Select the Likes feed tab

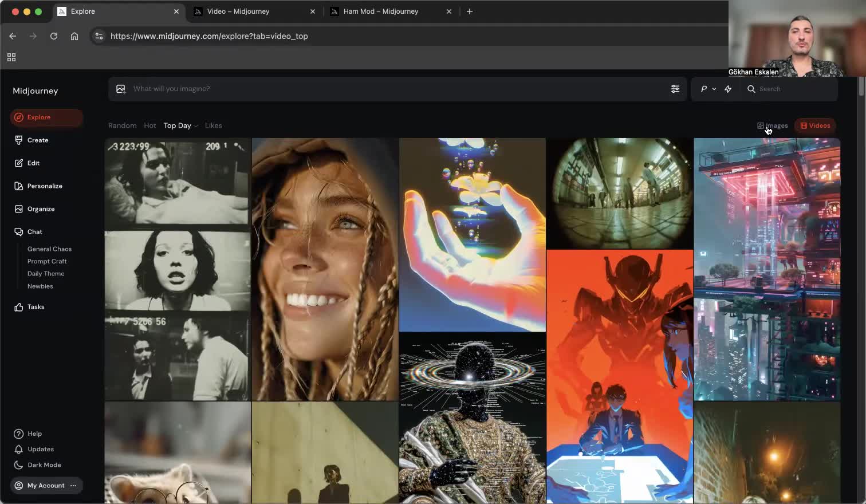pyautogui.click(x=214, y=125)
